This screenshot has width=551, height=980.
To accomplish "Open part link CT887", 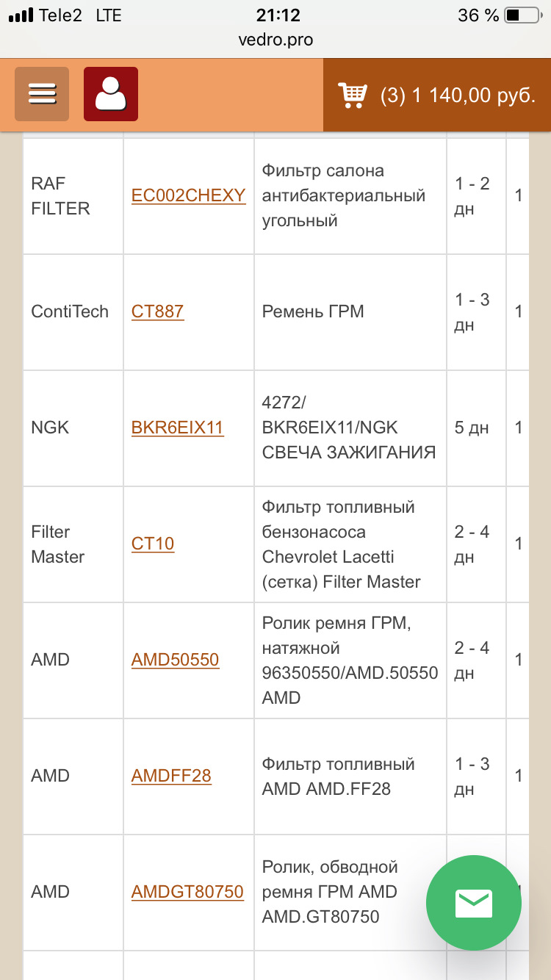I will point(157,311).
